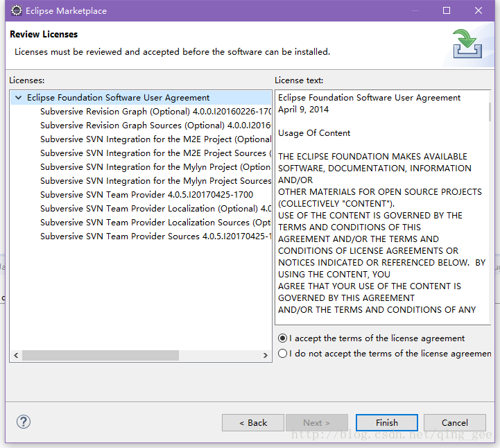Select Subversive SVN Team Provider 4.0.5 entry
The height and width of the screenshot is (448, 500).
tap(147, 194)
